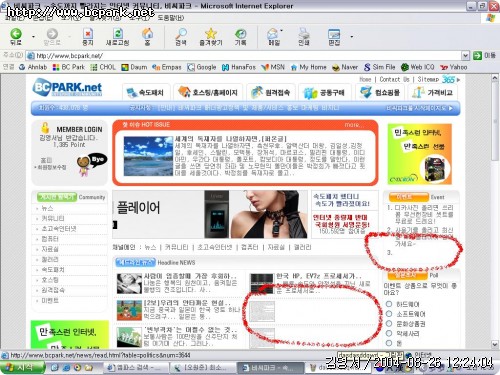Open the Sim File links bar shortcut
The height and width of the screenshot is (375, 500).
[380, 67]
